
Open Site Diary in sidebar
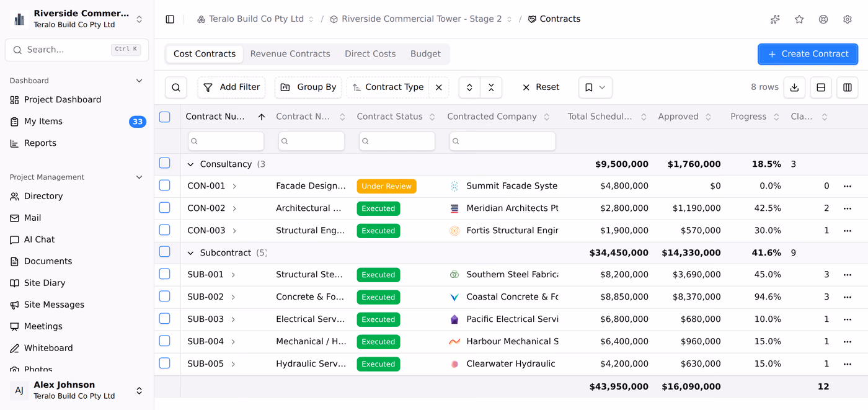click(x=77, y=283)
